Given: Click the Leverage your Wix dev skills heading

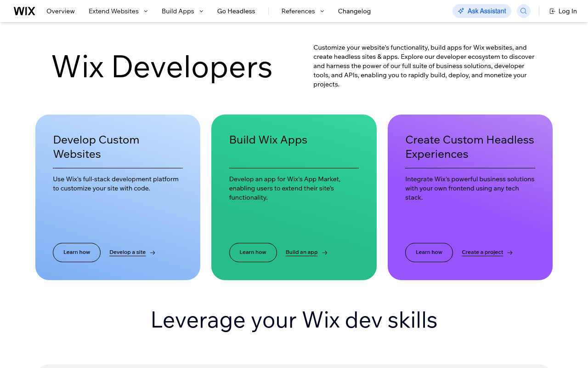Looking at the screenshot, I should click(x=294, y=320).
